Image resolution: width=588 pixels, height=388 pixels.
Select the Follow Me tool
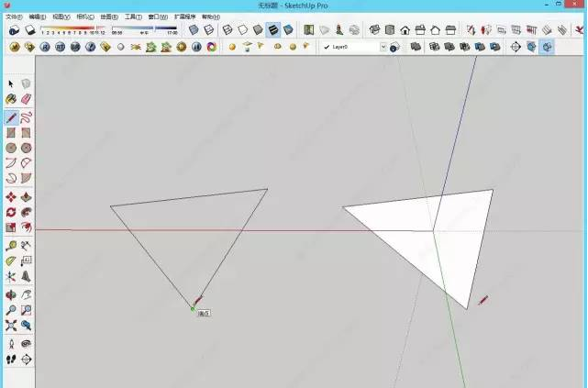pos(26,212)
